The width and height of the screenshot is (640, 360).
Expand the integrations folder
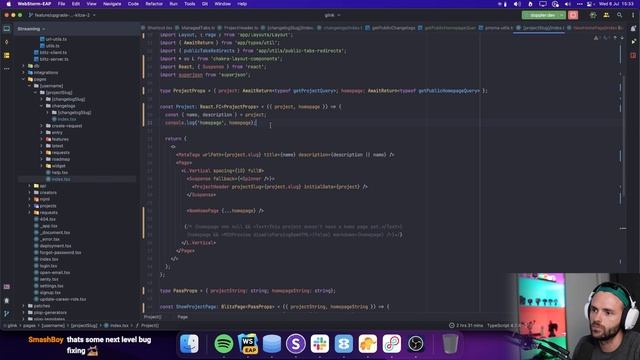(24, 73)
